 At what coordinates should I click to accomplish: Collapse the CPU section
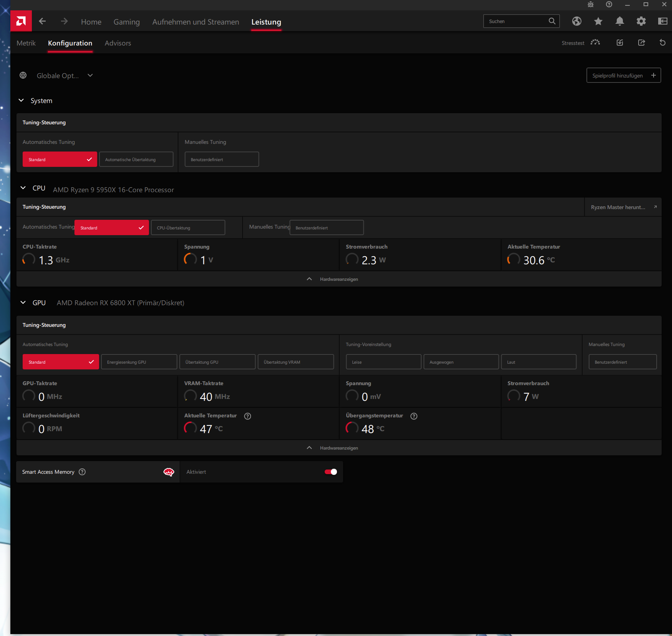pyautogui.click(x=23, y=188)
